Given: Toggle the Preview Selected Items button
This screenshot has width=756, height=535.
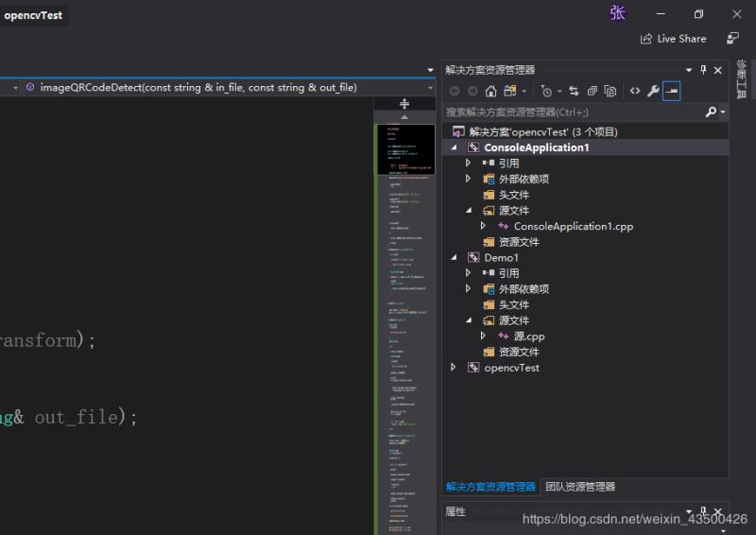Looking at the screenshot, I should click(671, 92).
